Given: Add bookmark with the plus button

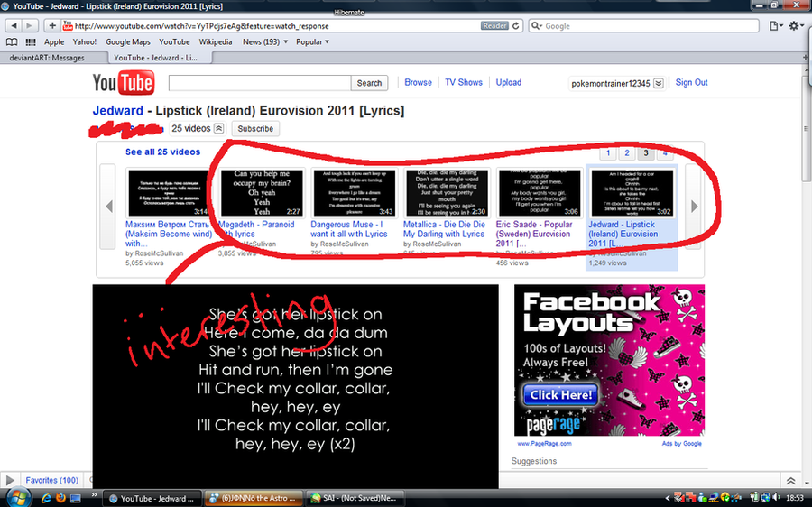Looking at the screenshot, I should click(52, 26).
